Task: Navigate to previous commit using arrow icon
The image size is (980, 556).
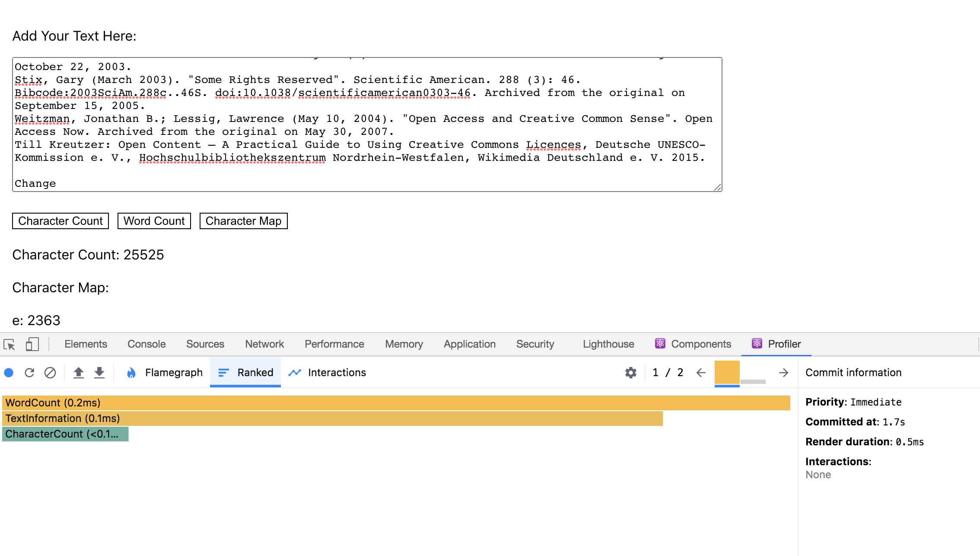Action: [x=700, y=372]
